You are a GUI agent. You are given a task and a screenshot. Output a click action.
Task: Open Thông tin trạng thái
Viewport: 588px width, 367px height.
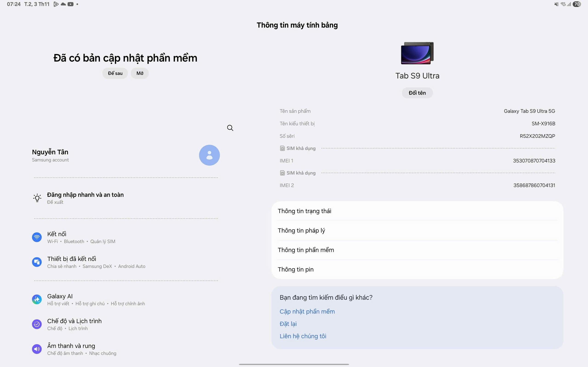(x=304, y=211)
